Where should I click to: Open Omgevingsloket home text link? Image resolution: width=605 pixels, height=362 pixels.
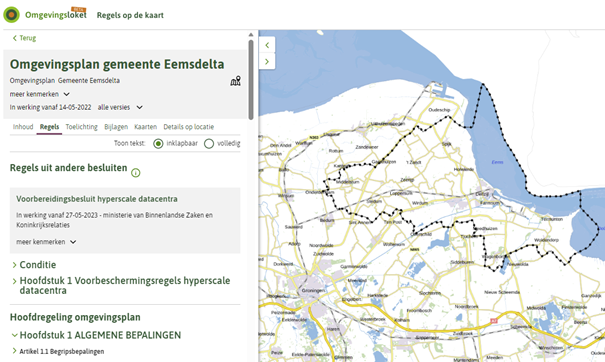(x=56, y=15)
